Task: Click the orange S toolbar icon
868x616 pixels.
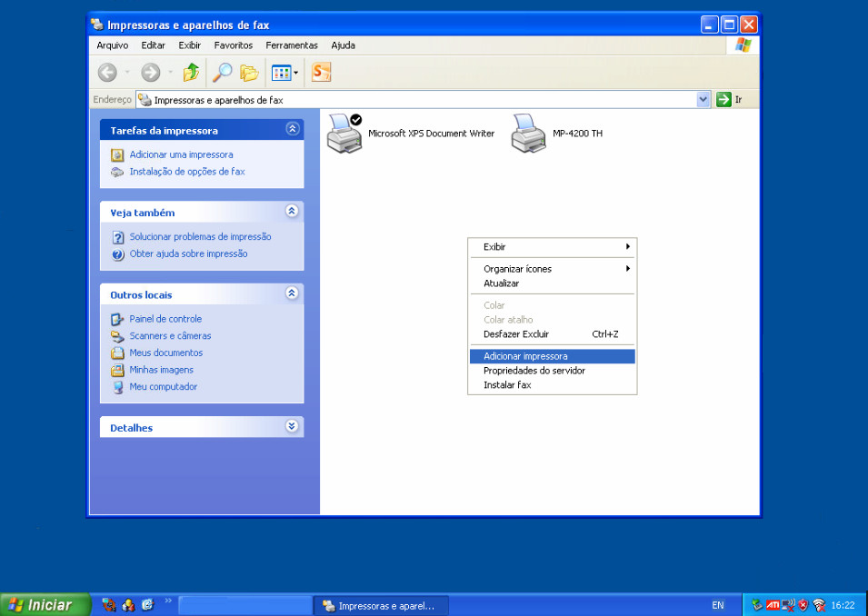Action: coord(321,73)
